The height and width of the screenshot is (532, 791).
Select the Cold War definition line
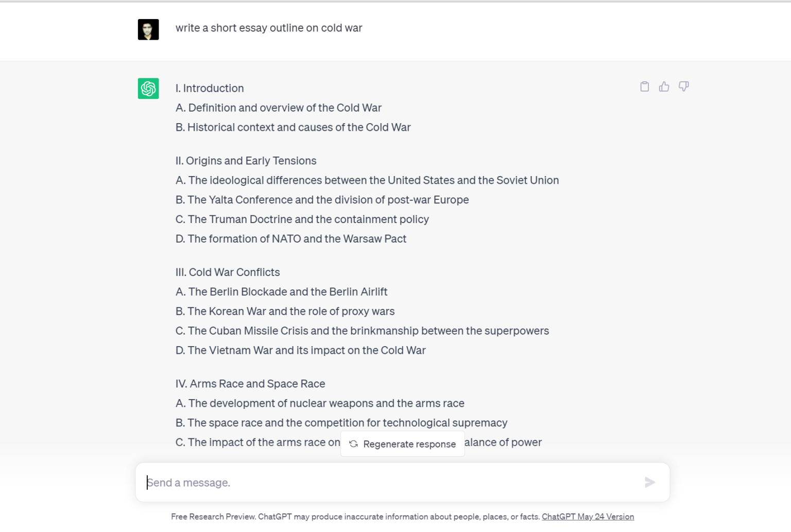point(279,108)
